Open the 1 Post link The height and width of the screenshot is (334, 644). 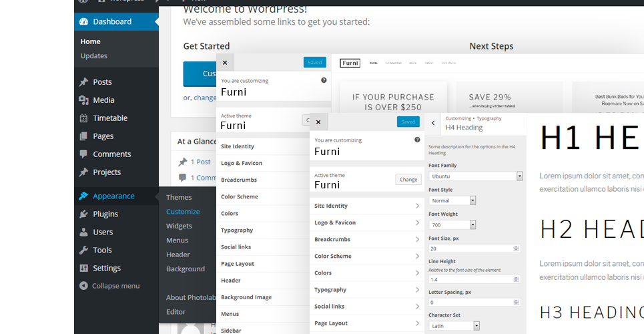point(200,162)
